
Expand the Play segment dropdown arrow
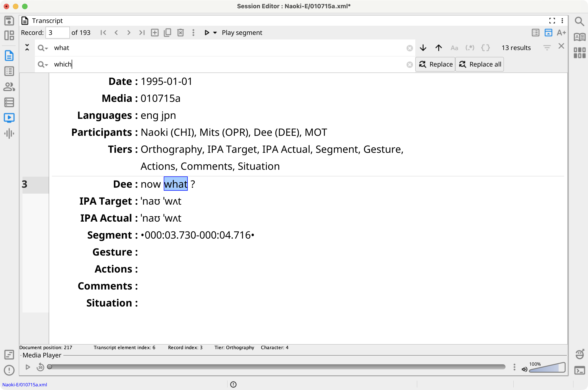215,33
